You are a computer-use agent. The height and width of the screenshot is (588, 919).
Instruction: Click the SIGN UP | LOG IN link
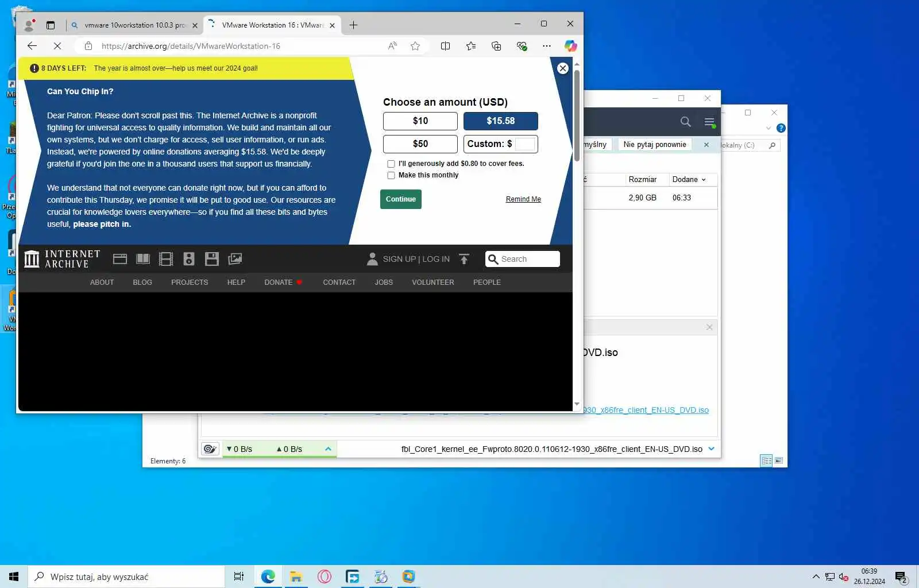(x=416, y=259)
